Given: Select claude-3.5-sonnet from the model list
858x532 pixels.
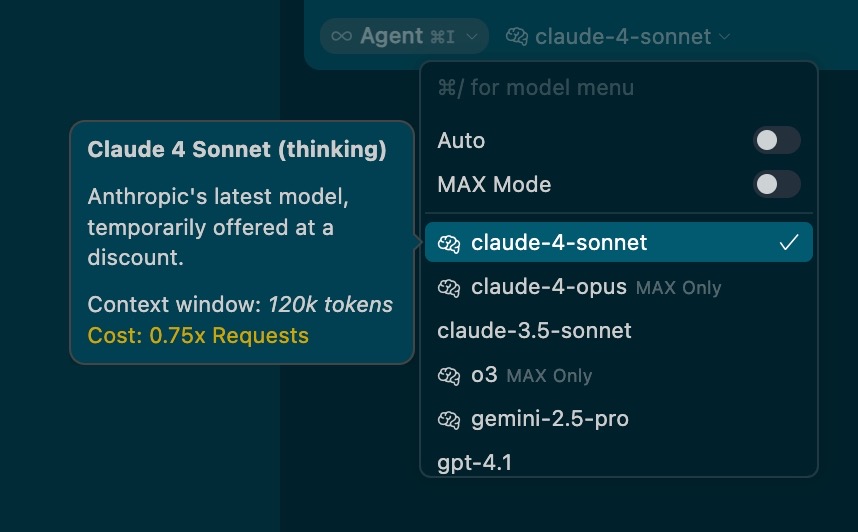Looking at the screenshot, I should (x=535, y=331).
